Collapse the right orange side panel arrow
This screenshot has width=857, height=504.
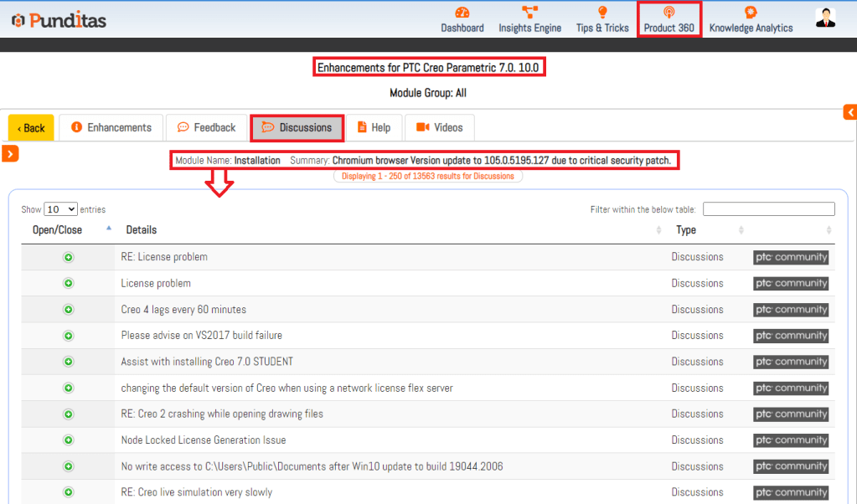pos(849,112)
